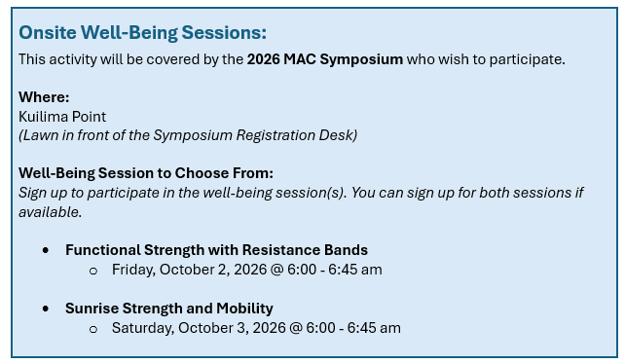Click the Friday, October 2, 2026 time line

coord(246,270)
